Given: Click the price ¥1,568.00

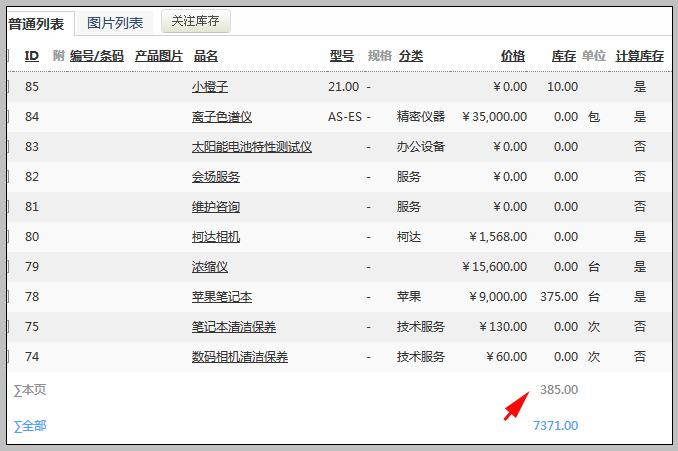Looking at the screenshot, I should coord(498,237).
